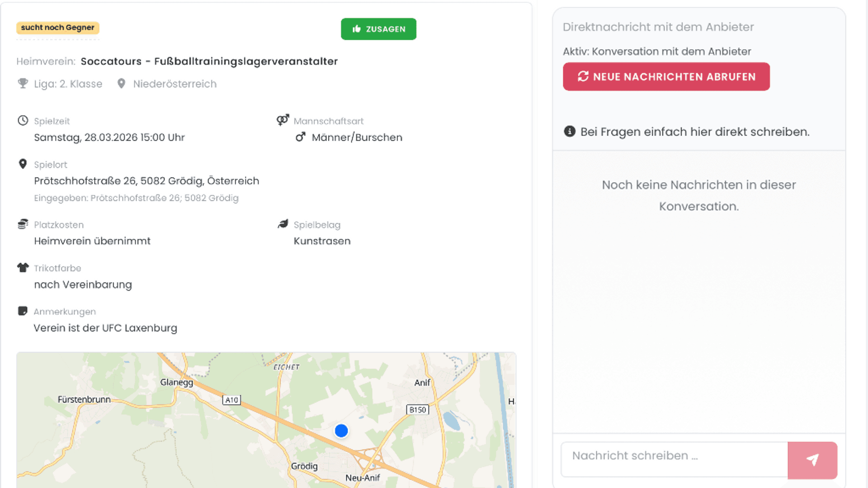
Task: Click Neue Nachrichten abrufen button
Action: click(x=666, y=77)
